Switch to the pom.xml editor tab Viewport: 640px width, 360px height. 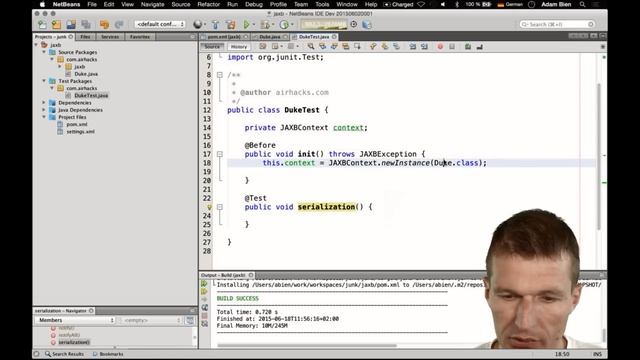[x=224, y=37]
